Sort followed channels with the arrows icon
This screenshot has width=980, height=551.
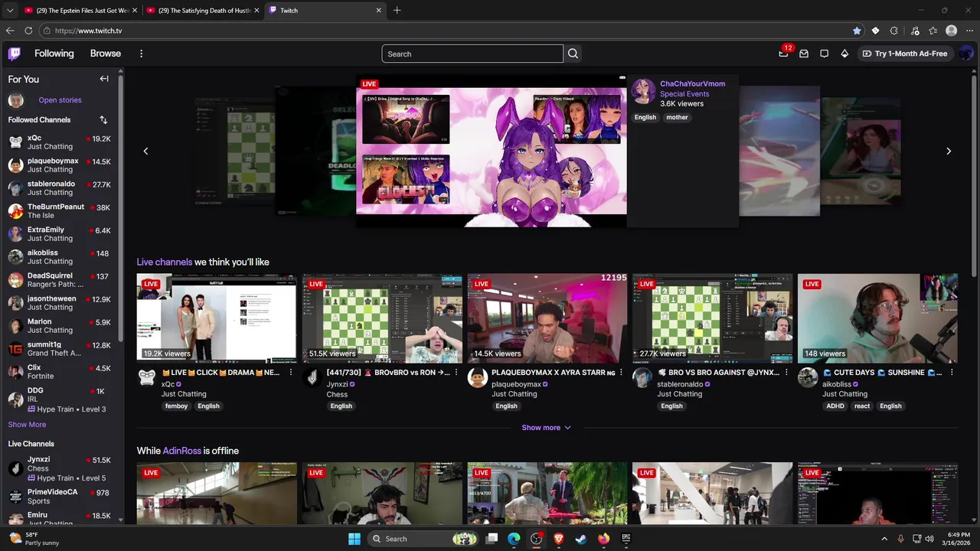(103, 120)
